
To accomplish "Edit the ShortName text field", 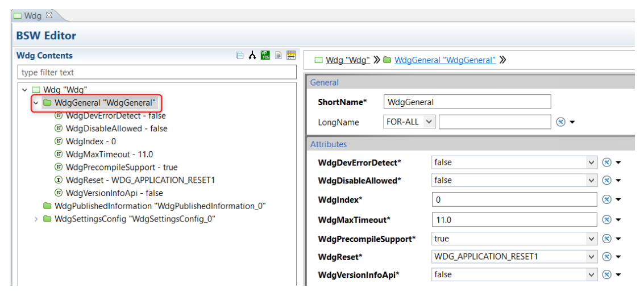I will tap(467, 102).
